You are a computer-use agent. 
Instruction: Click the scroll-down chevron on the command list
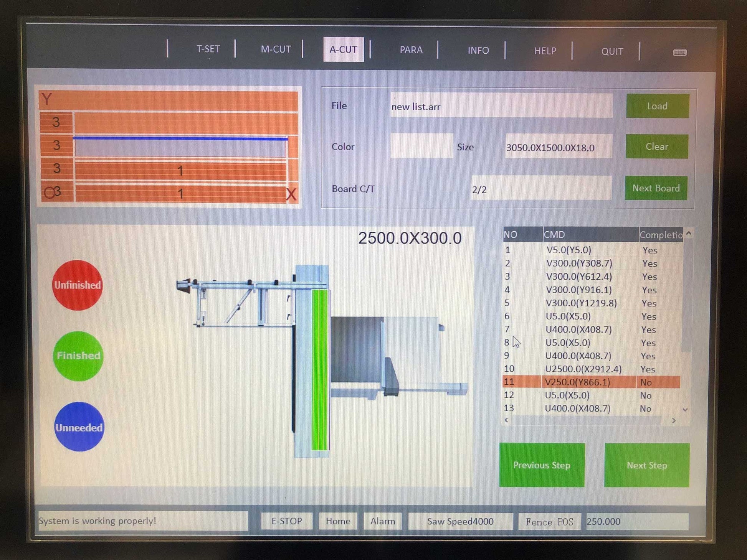pos(685,410)
